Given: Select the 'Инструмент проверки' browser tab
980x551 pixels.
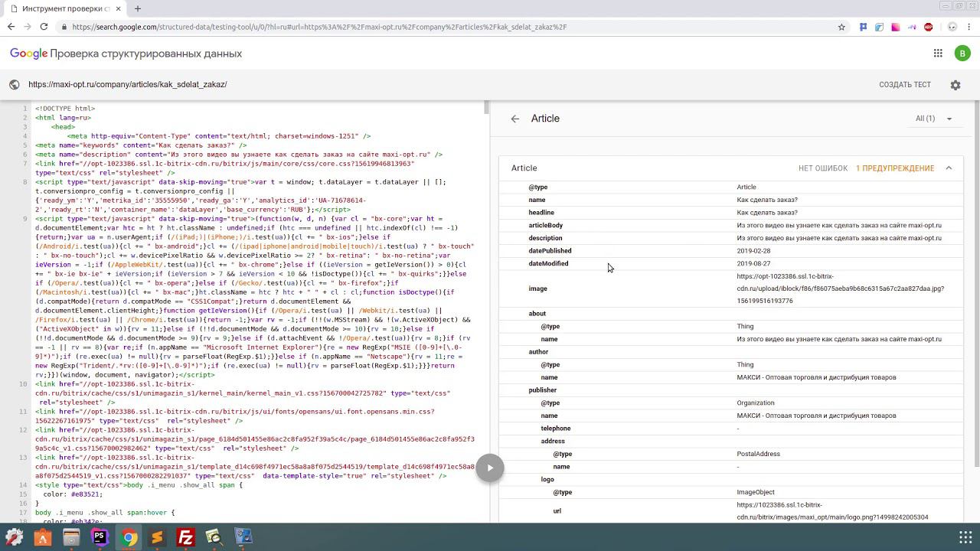Looking at the screenshot, I should coord(65,8).
